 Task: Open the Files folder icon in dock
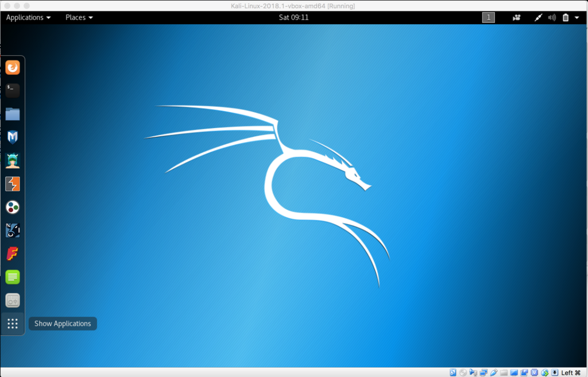click(13, 114)
